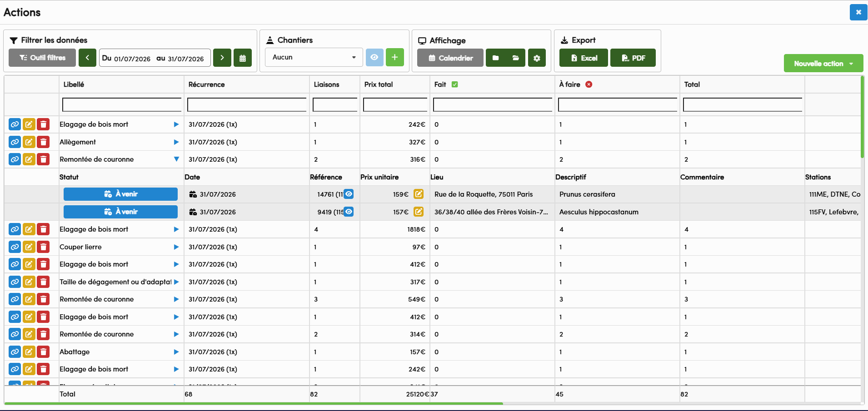Edit the Allègement action
The width and height of the screenshot is (868, 411).
[29, 142]
